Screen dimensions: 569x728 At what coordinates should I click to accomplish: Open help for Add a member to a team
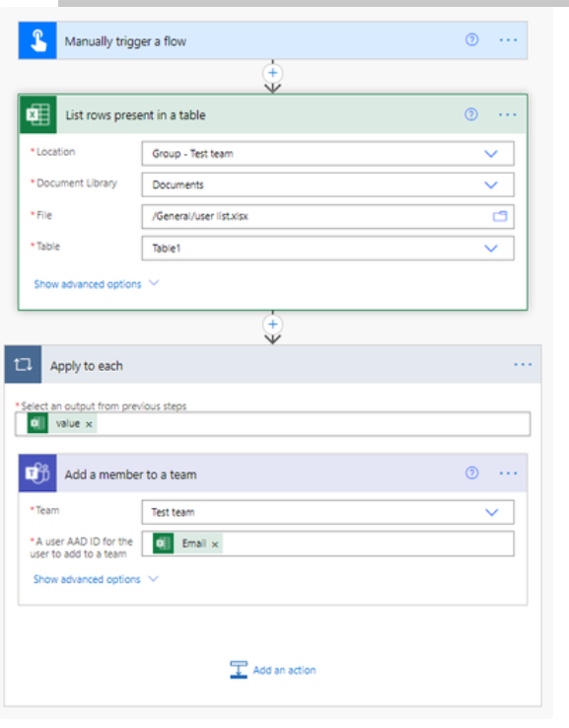coord(471,473)
